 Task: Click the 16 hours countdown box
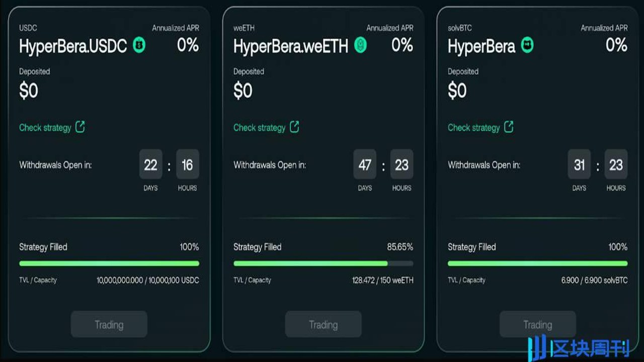188,164
